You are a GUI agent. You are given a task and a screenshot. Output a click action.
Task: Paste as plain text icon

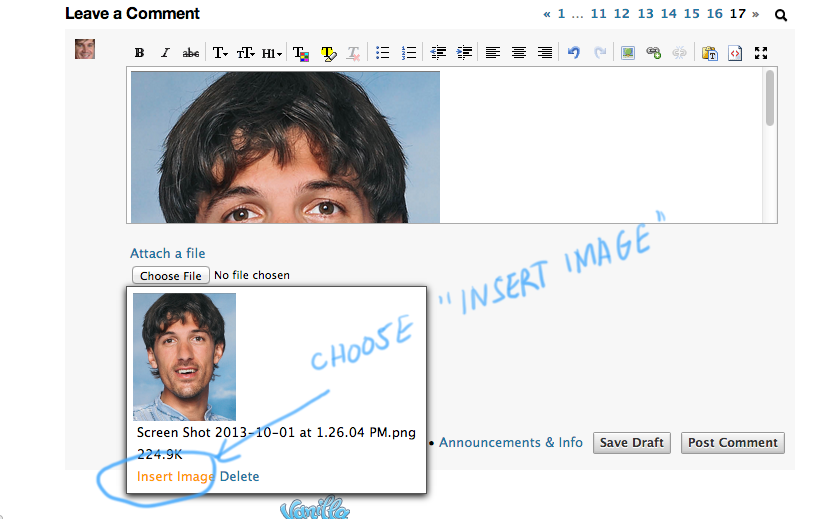point(710,53)
